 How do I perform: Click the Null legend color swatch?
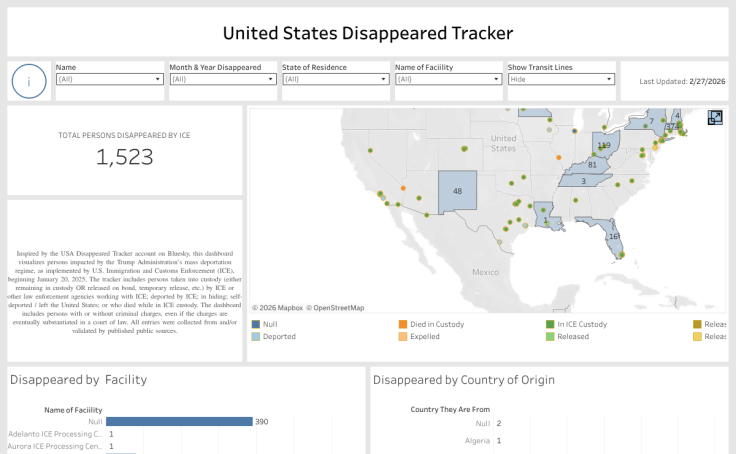click(x=257, y=324)
